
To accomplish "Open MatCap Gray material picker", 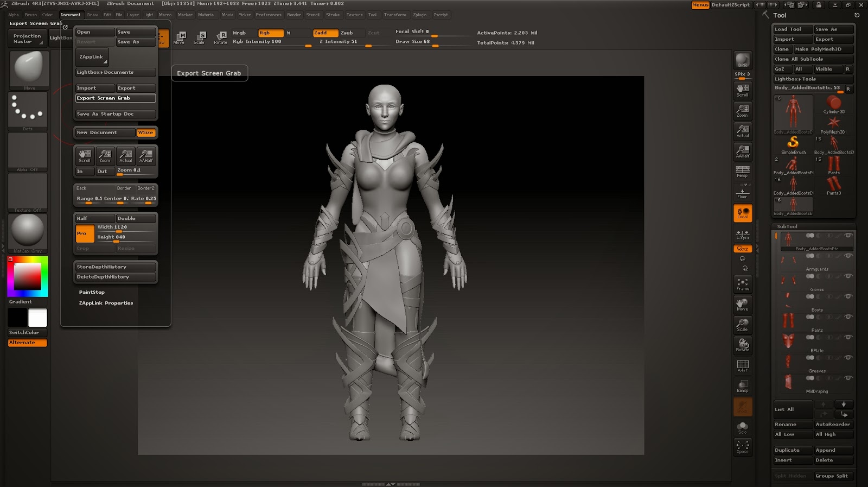I will click(28, 233).
